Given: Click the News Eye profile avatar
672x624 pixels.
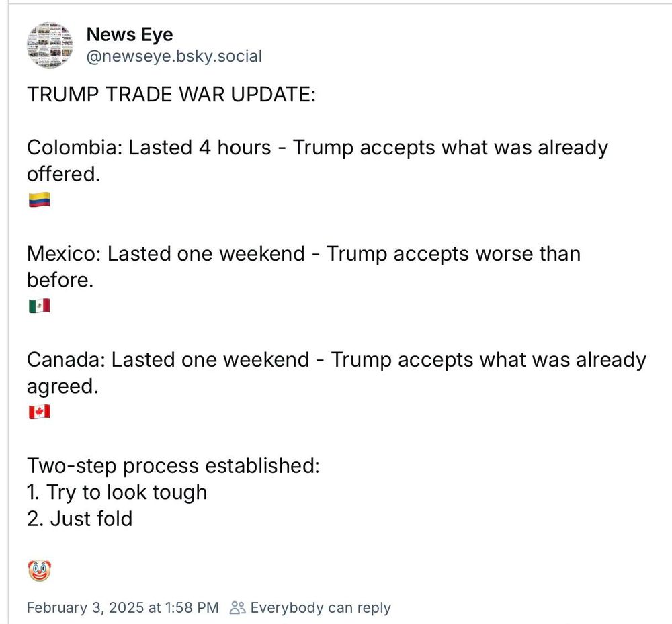Looking at the screenshot, I should pos(49,45).
